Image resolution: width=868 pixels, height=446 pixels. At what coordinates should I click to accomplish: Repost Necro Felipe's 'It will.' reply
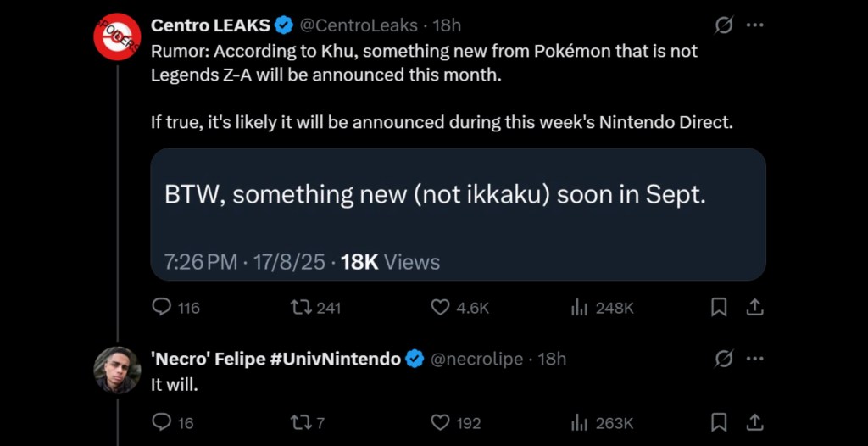pyautogui.click(x=301, y=421)
